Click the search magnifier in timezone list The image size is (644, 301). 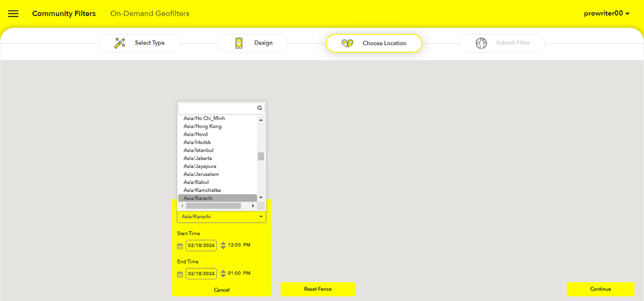point(260,108)
